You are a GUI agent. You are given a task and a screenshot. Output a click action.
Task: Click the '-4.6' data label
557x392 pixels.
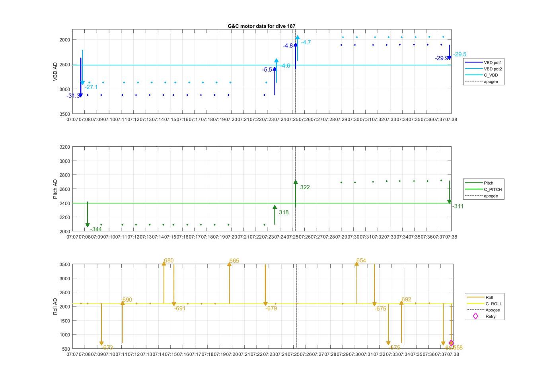pos(285,66)
